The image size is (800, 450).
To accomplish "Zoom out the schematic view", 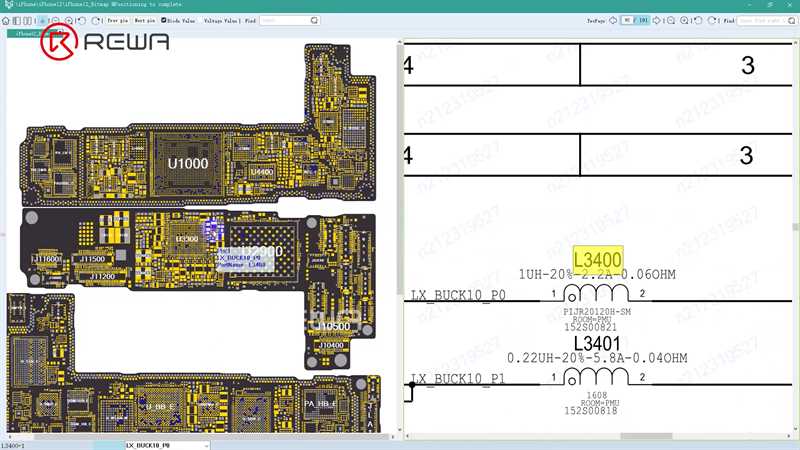I will (x=671, y=20).
